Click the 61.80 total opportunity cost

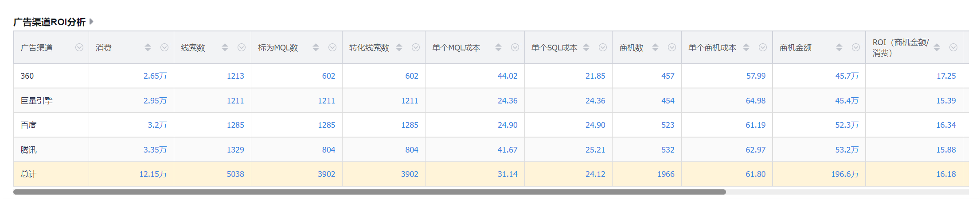756,174
